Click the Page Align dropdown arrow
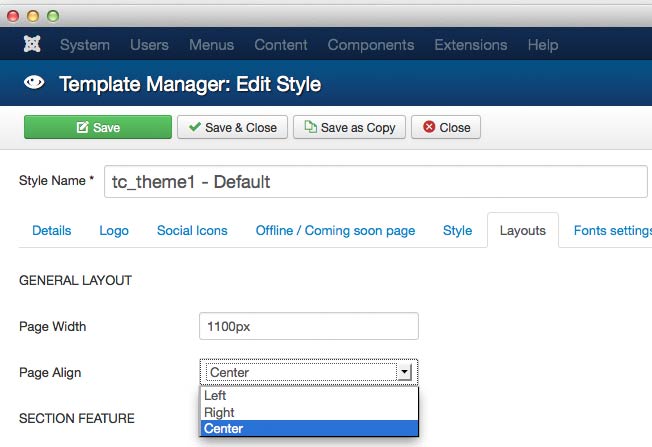 click(404, 372)
